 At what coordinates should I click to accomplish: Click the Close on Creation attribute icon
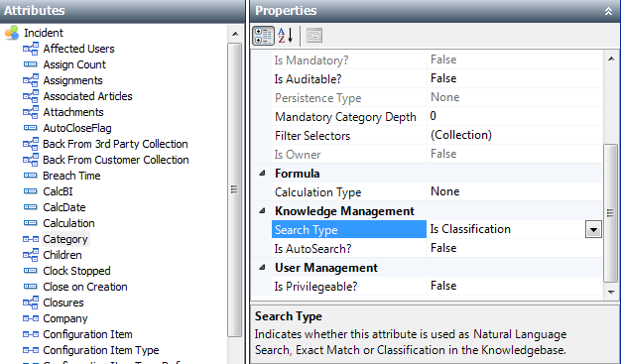tap(31, 286)
